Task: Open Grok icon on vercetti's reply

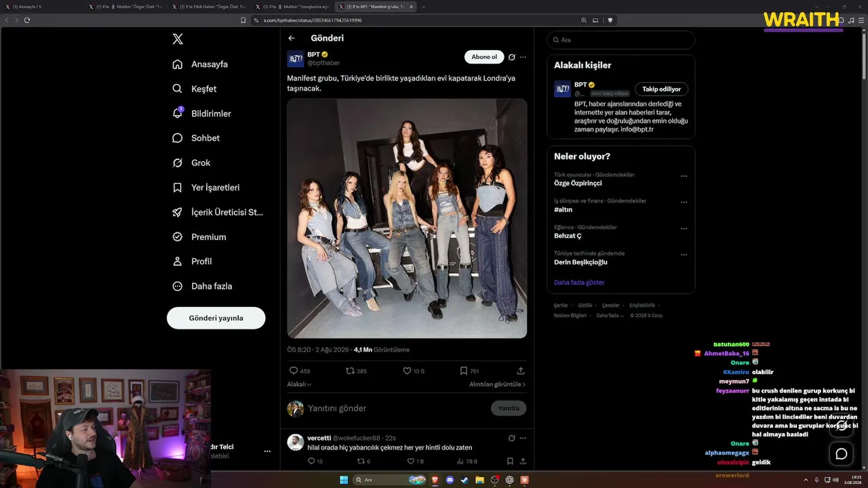Action: [512, 438]
